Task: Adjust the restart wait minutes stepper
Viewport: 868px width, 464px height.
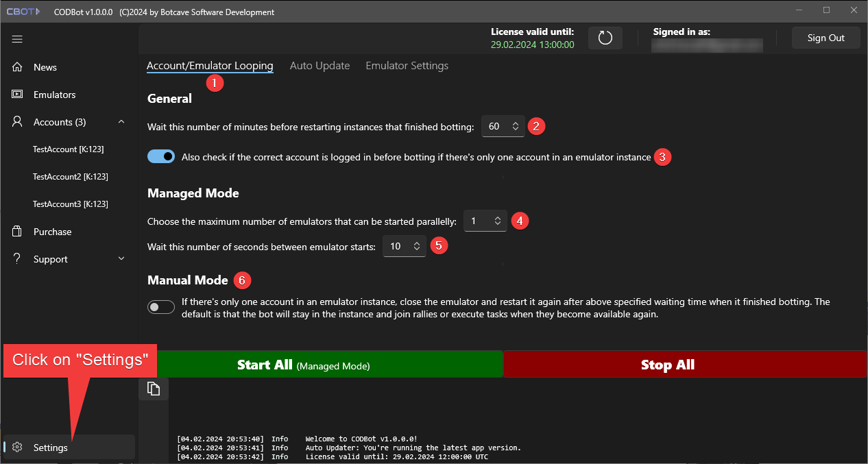Action: click(516, 126)
